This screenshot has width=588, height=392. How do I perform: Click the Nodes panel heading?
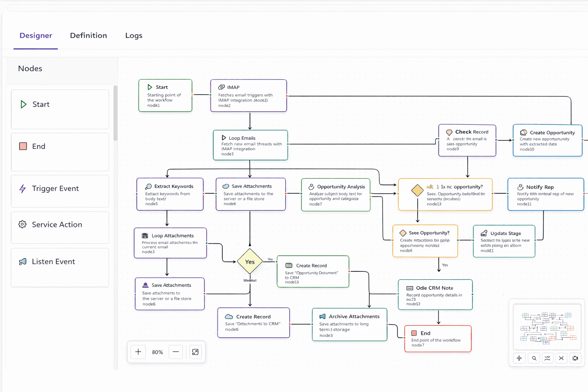pos(30,69)
